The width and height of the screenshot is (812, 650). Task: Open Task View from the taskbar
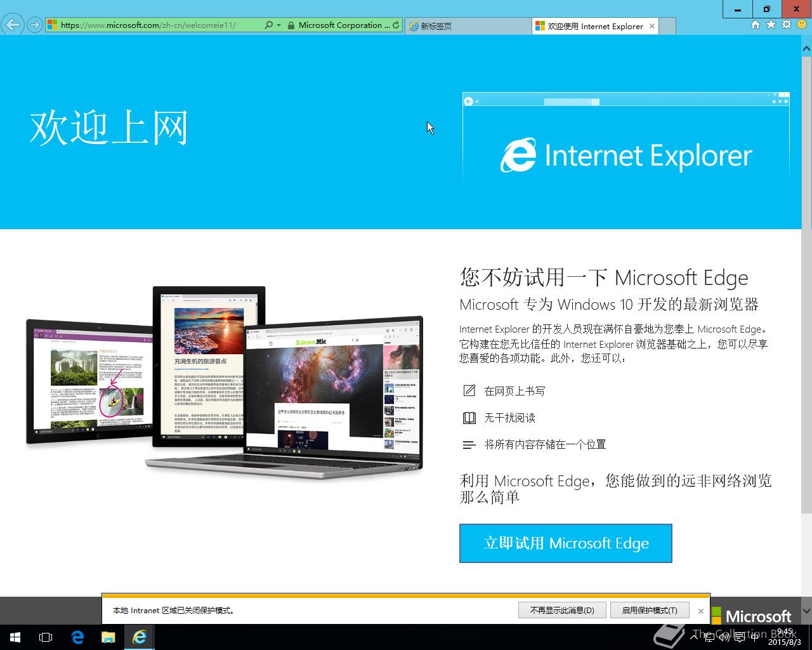[46, 637]
